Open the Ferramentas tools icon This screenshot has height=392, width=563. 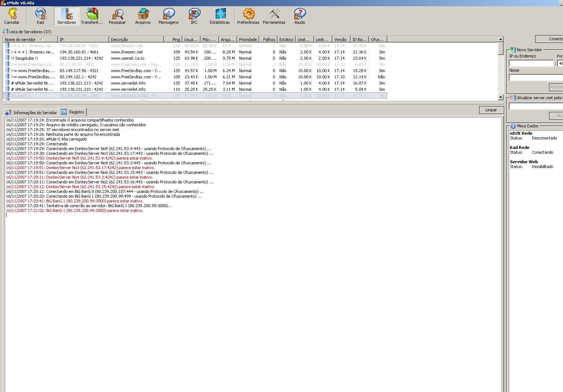[x=274, y=16]
